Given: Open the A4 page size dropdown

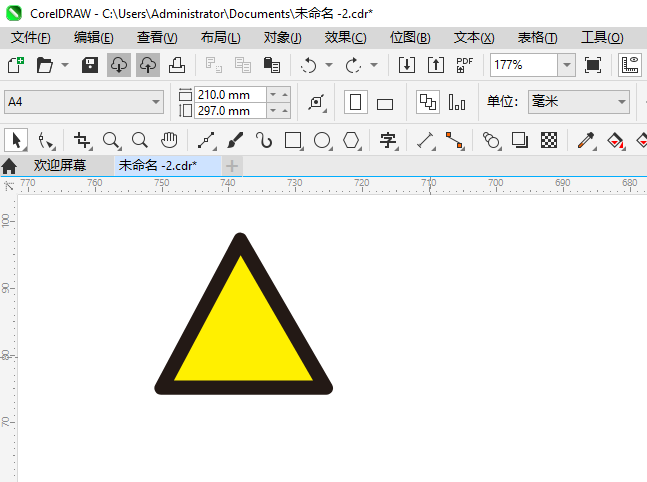Looking at the screenshot, I should tap(84, 102).
